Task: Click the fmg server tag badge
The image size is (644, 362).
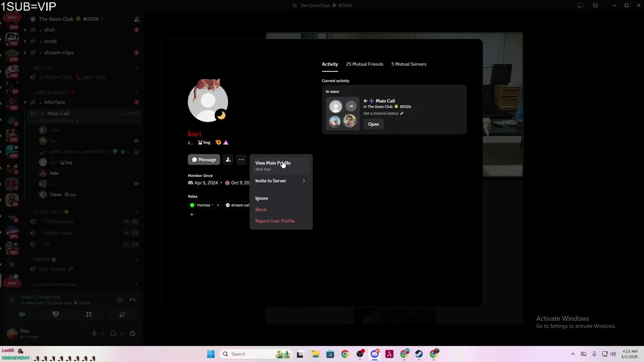Action: click(x=204, y=143)
